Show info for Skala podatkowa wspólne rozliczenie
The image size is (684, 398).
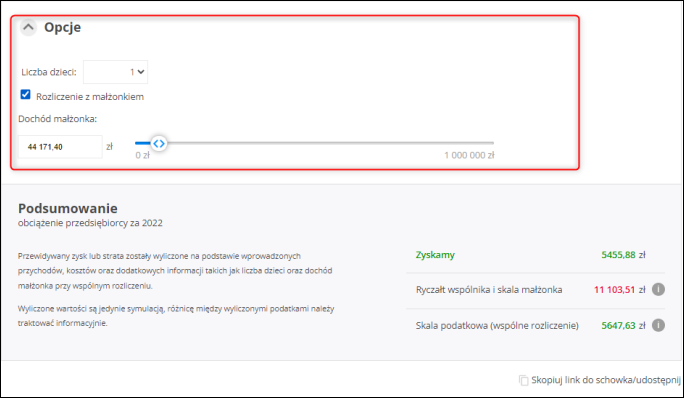(658, 325)
